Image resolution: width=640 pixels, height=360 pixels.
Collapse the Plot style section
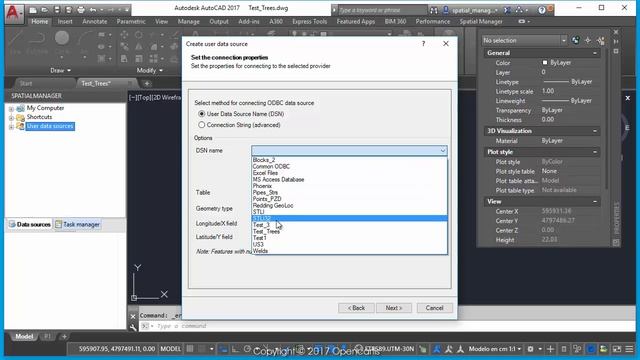click(595, 152)
